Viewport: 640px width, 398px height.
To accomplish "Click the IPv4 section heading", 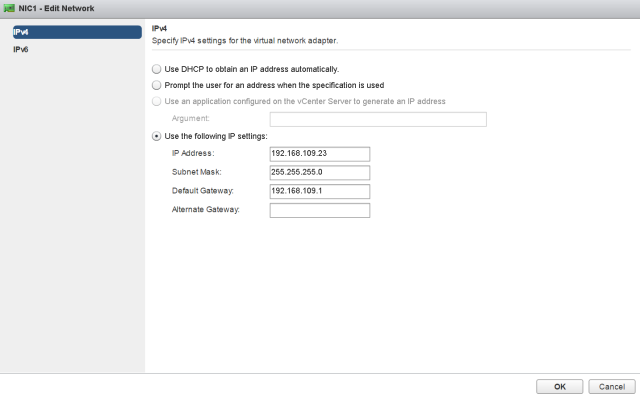I will 159,28.
